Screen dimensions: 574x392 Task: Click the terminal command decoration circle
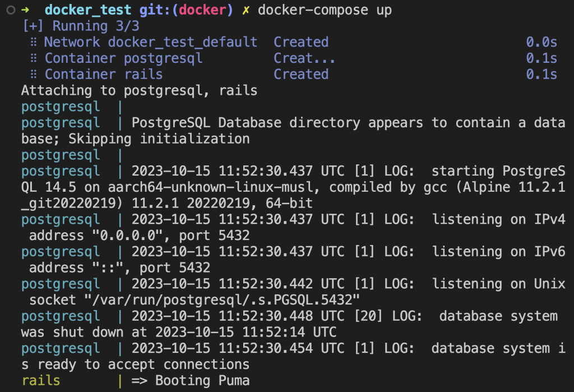(x=11, y=10)
